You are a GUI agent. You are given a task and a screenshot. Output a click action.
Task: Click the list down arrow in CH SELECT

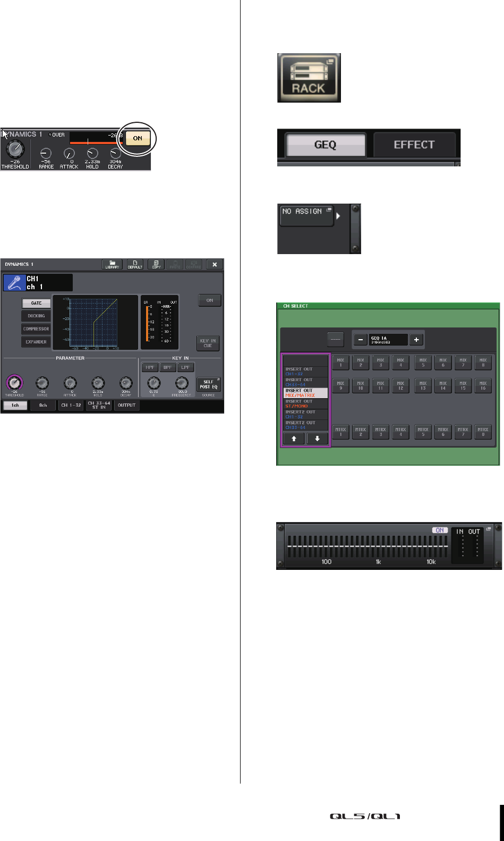pos(317,439)
